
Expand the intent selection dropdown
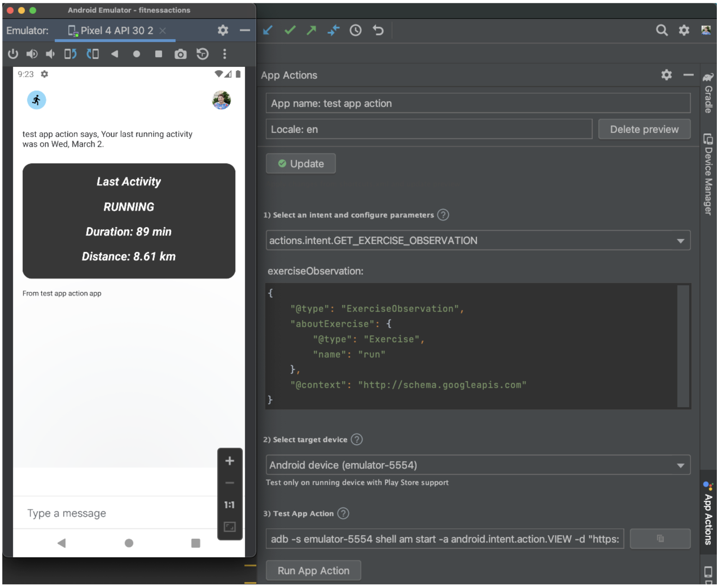477,240
